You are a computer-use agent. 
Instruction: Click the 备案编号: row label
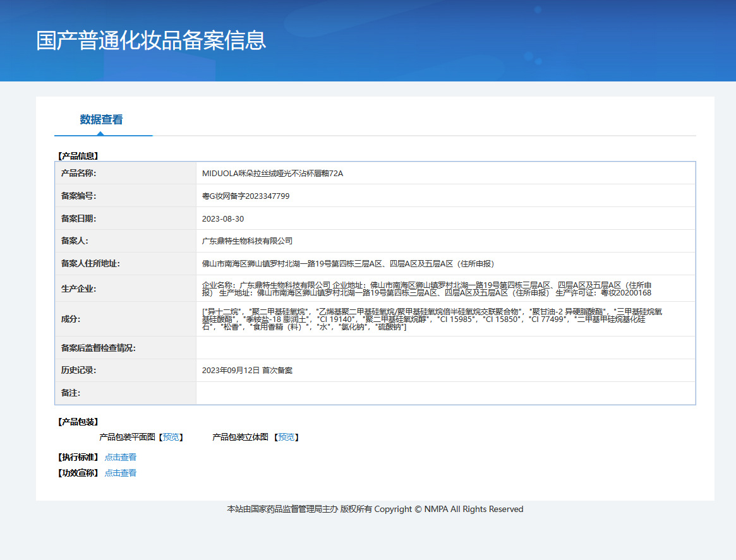point(78,196)
